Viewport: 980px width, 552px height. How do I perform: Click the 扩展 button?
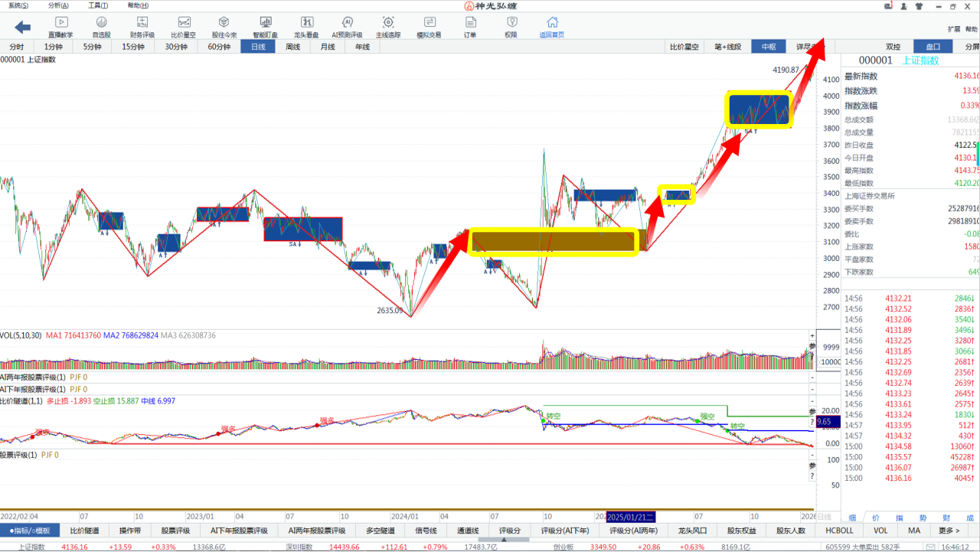point(953,29)
